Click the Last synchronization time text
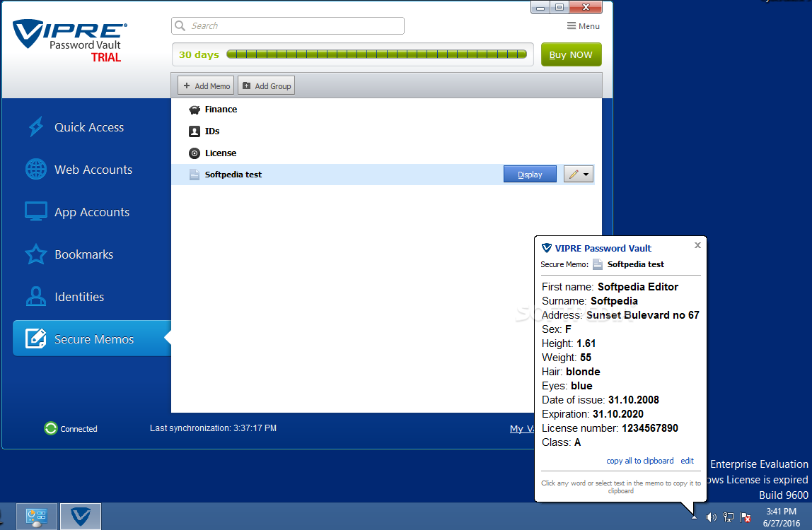 [213, 428]
